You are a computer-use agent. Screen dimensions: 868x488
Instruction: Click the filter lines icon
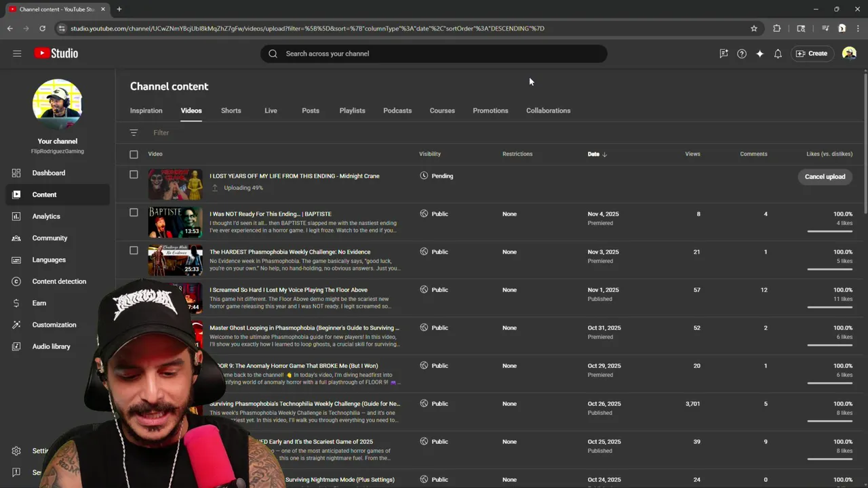coord(134,133)
